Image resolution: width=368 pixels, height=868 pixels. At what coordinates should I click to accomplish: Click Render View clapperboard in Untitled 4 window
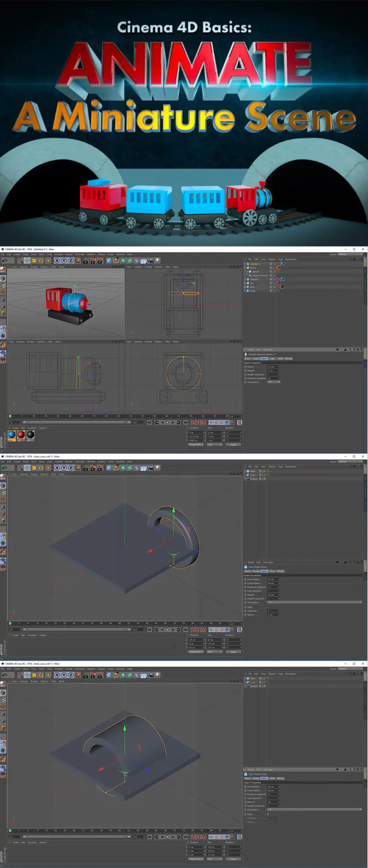tap(86, 260)
